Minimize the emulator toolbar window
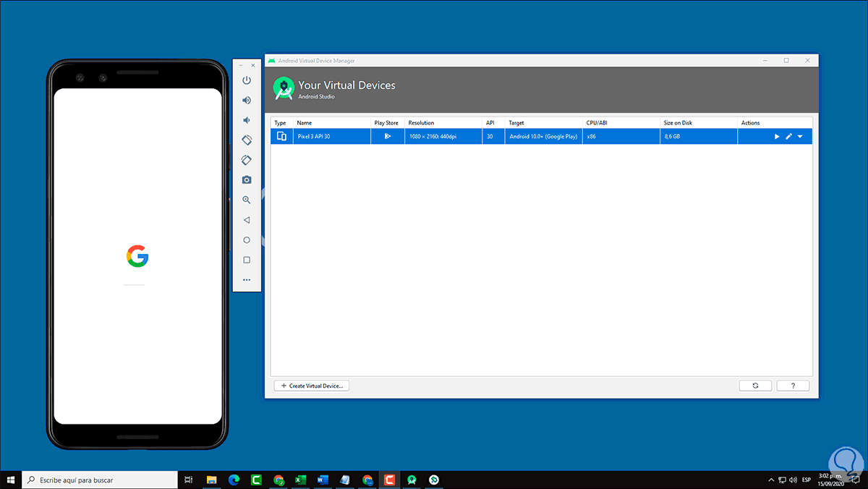 241,65
